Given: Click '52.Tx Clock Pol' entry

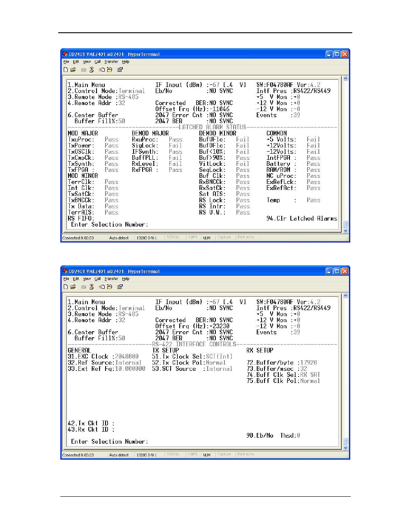Looking at the screenshot, I should click(x=189, y=362).
